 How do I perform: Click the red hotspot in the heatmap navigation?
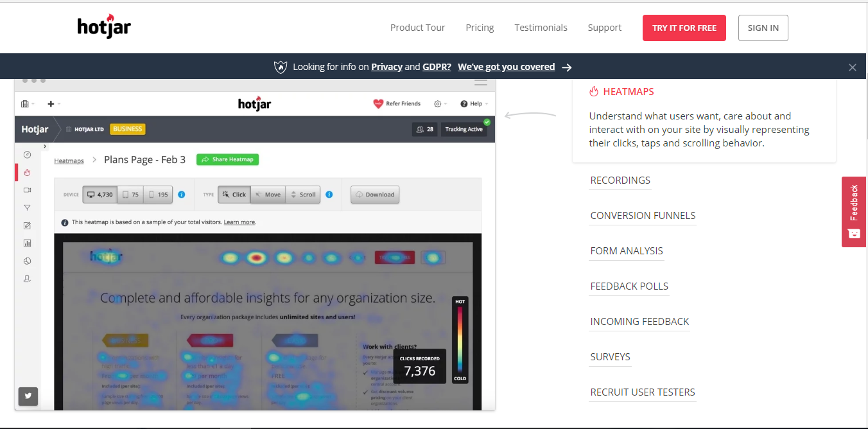[256, 258]
